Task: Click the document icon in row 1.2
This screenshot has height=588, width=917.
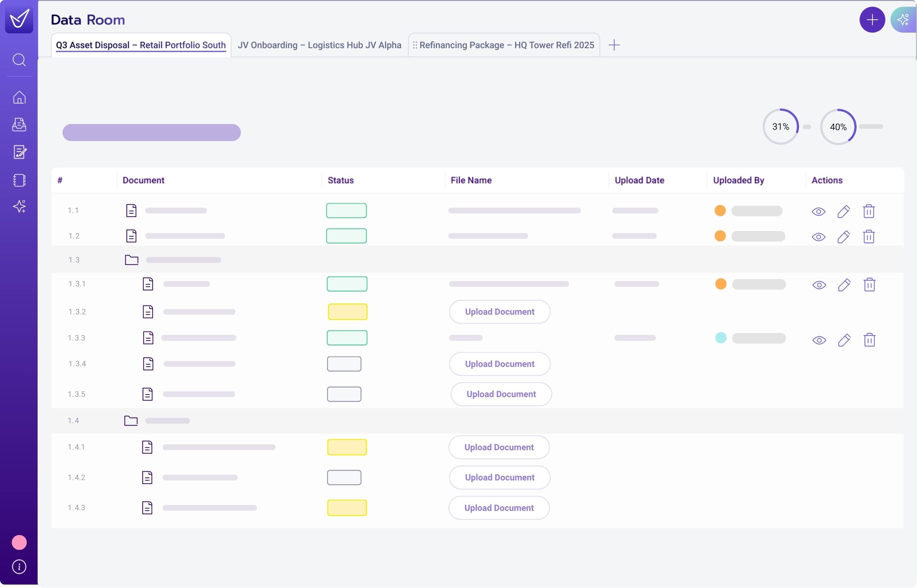Action: [x=131, y=236]
